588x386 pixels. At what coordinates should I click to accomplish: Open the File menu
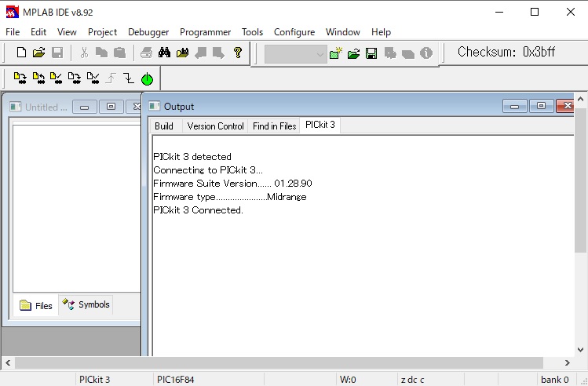coord(13,32)
